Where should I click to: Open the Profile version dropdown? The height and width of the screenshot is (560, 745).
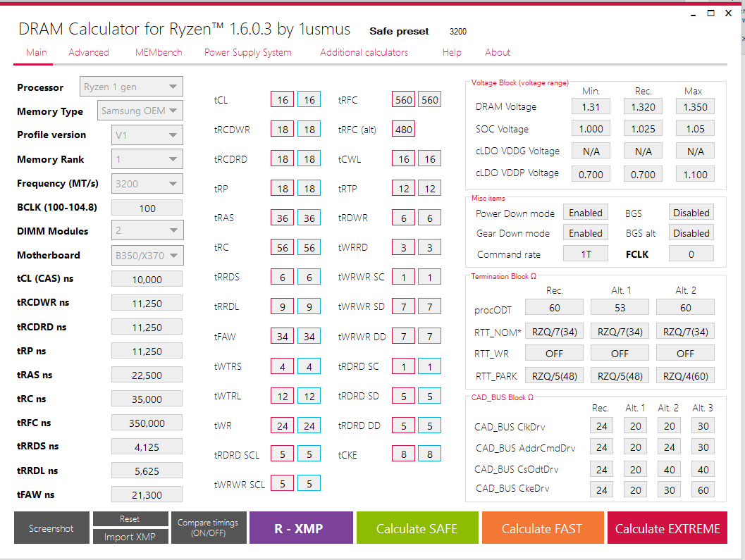[147, 135]
